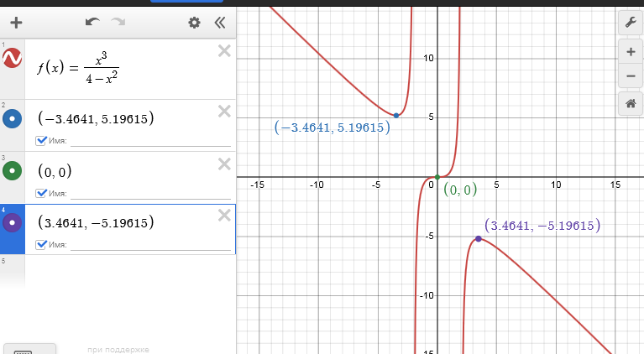Screen dimensions: 644x354
Task: Delete the f(x) expression row
Action: point(224,51)
